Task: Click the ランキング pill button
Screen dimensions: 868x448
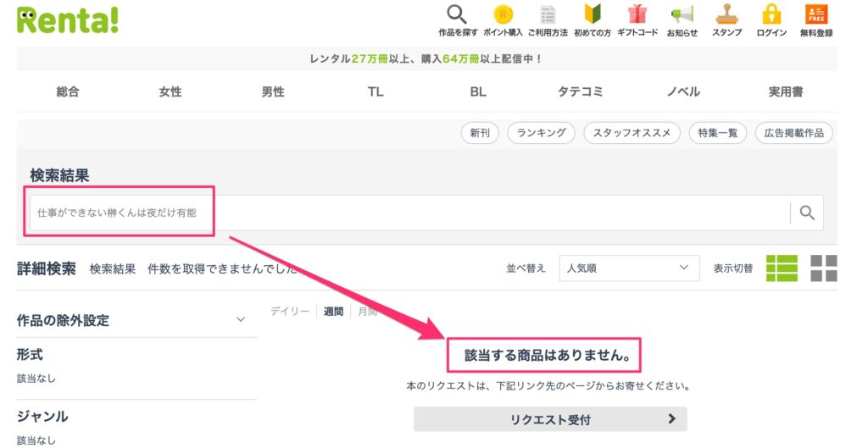Action: pos(541,133)
